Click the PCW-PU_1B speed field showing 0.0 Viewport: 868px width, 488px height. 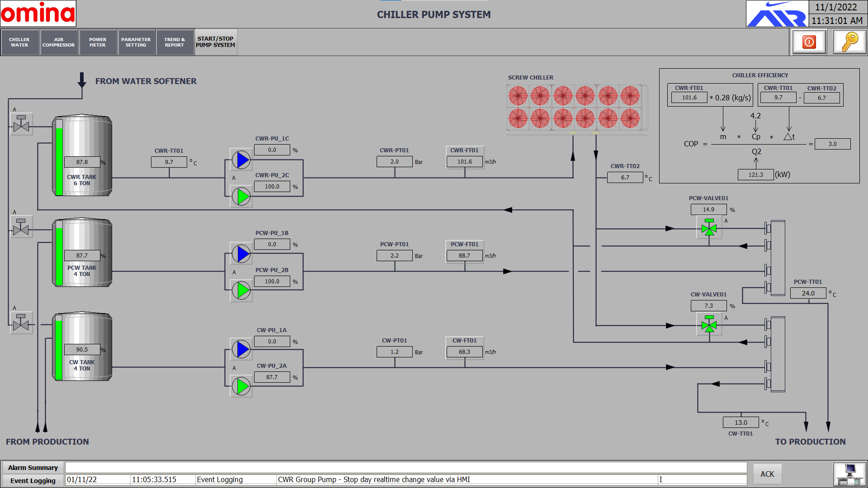(272, 244)
